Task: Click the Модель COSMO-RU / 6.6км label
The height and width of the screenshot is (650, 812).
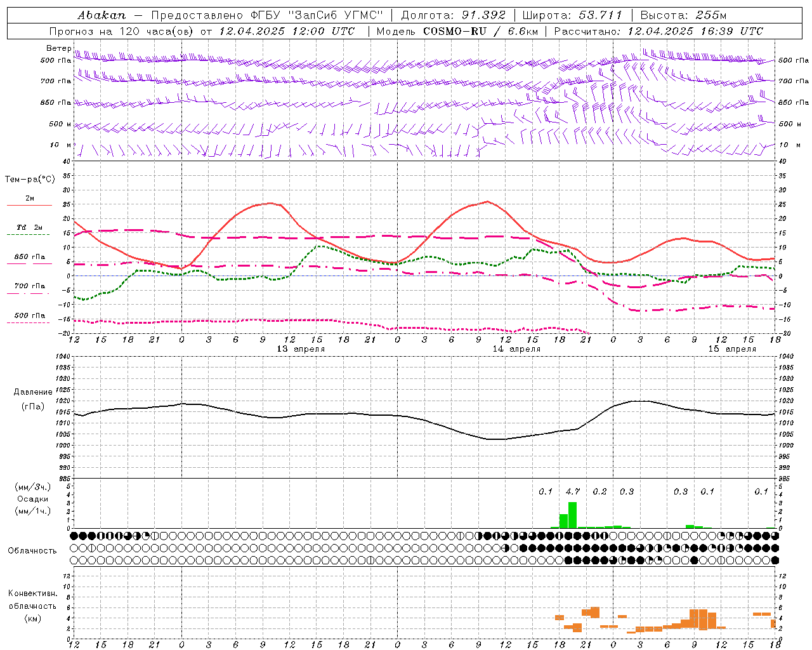Action: pos(457,31)
